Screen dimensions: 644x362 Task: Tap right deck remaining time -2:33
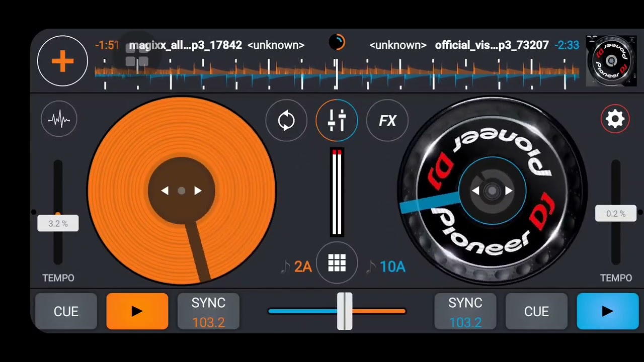567,45
